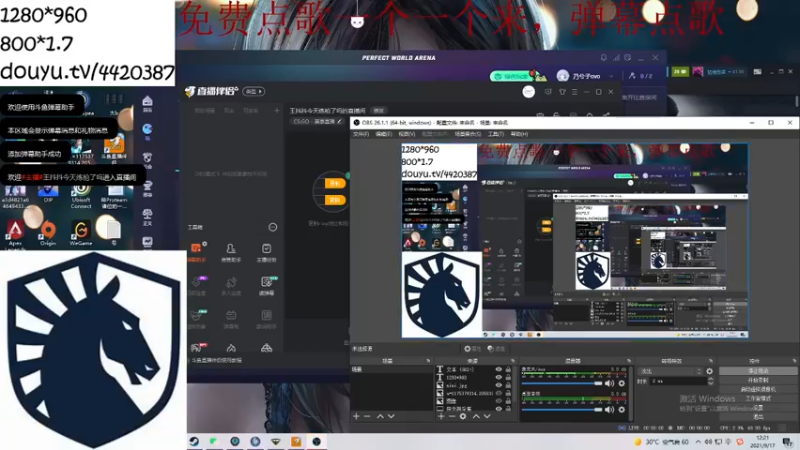
Task: Adjust 麦克风/Aux volume slider
Action: tap(562, 383)
